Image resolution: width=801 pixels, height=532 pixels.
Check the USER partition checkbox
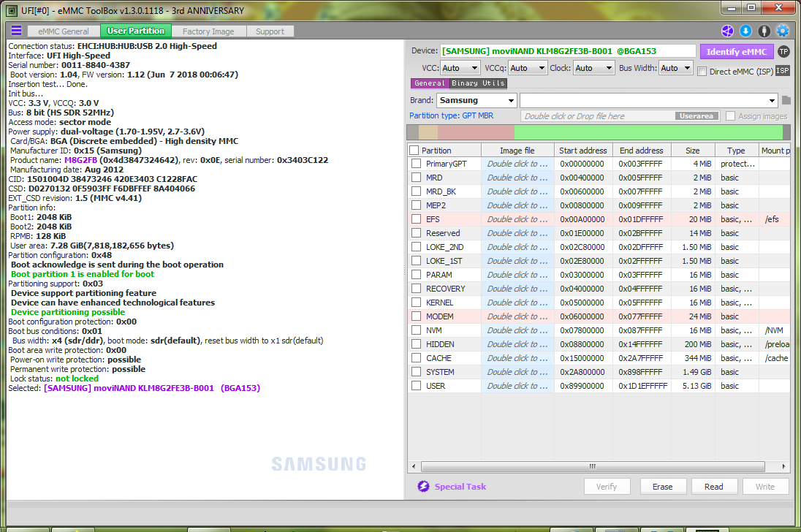pyautogui.click(x=417, y=386)
